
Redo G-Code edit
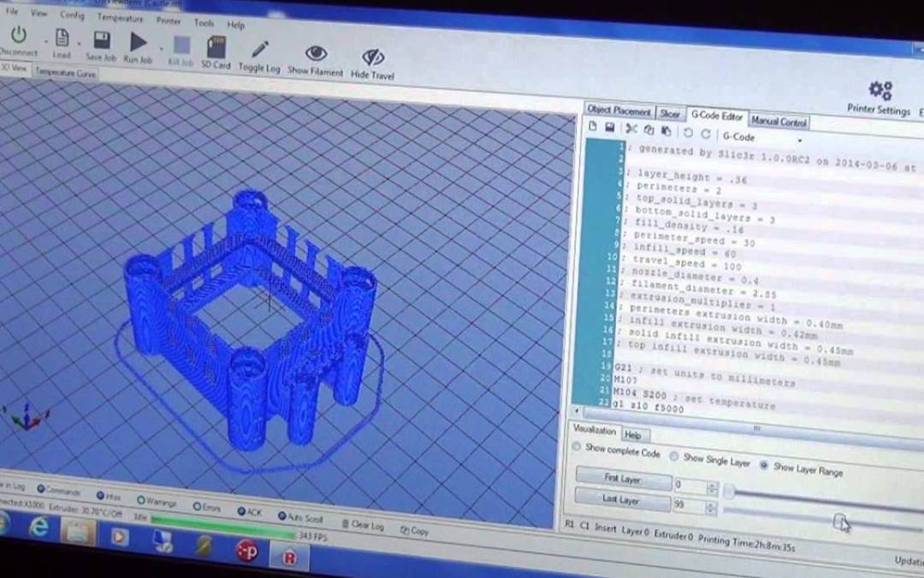coord(706,134)
